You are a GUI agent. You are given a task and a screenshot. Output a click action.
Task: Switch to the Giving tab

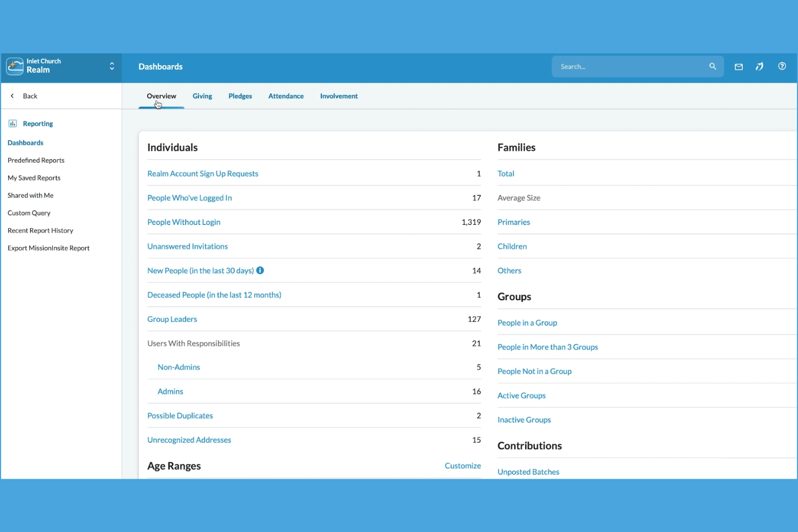click(x=202, y=96)
